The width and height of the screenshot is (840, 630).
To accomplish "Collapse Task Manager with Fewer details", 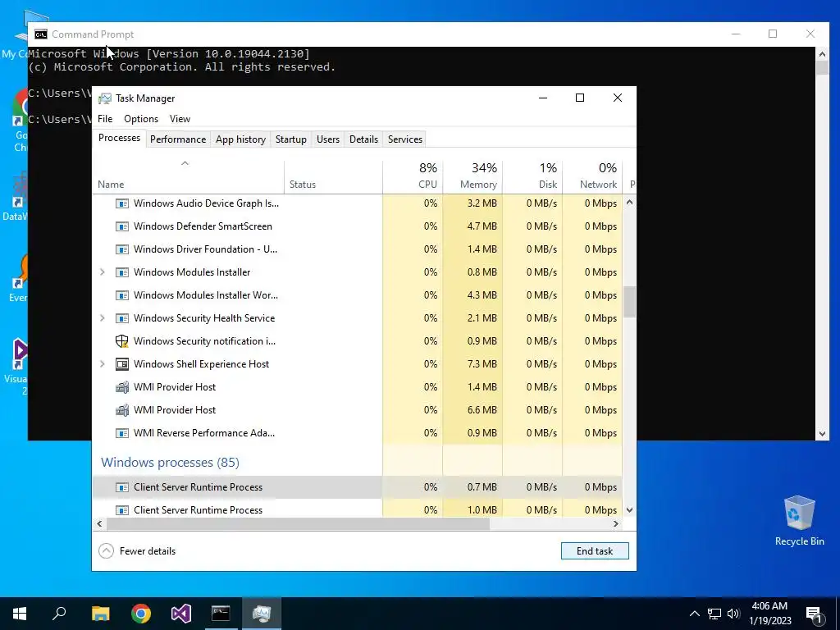I will (x=137, y=551).
